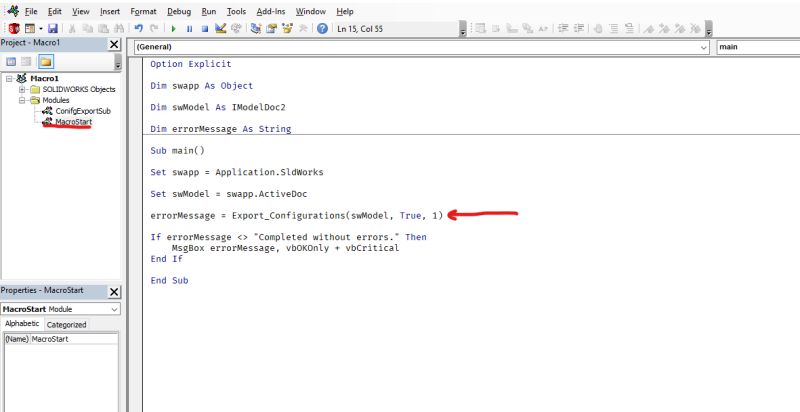800x412 pixels.
Task: Select the MacroStart module
Action: pos(74,122)
